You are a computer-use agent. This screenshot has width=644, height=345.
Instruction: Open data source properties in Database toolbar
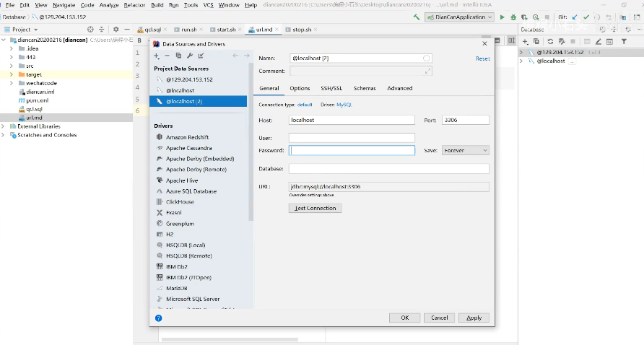tap(562, 41)
